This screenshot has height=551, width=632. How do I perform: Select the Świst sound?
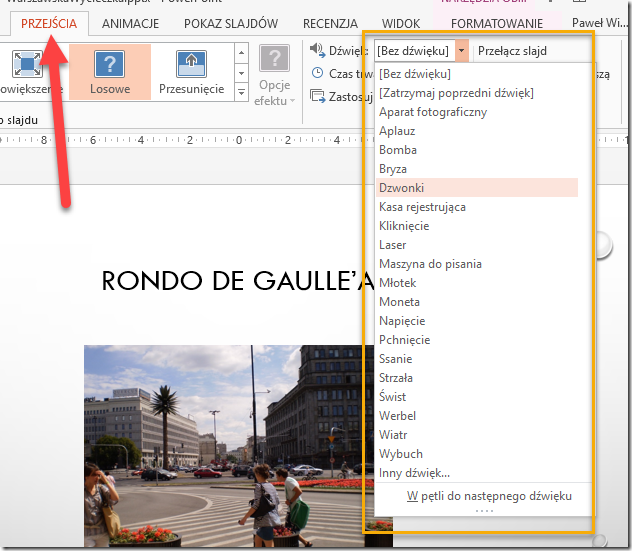click(x=477, y=397)
